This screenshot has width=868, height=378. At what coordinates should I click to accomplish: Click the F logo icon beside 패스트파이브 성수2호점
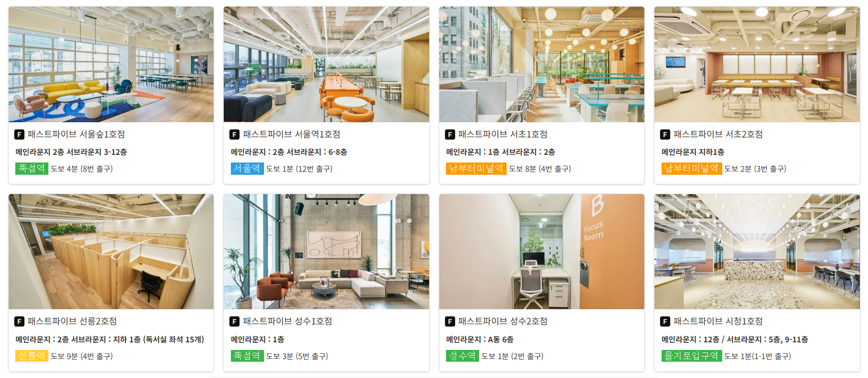click(x=450, y=321)
